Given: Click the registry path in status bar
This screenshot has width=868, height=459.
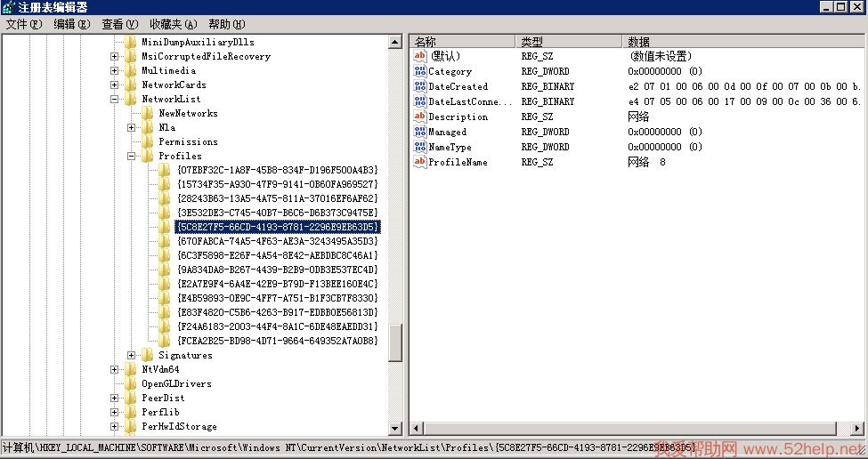Looking at the screenshot, I should coord(348,447).
